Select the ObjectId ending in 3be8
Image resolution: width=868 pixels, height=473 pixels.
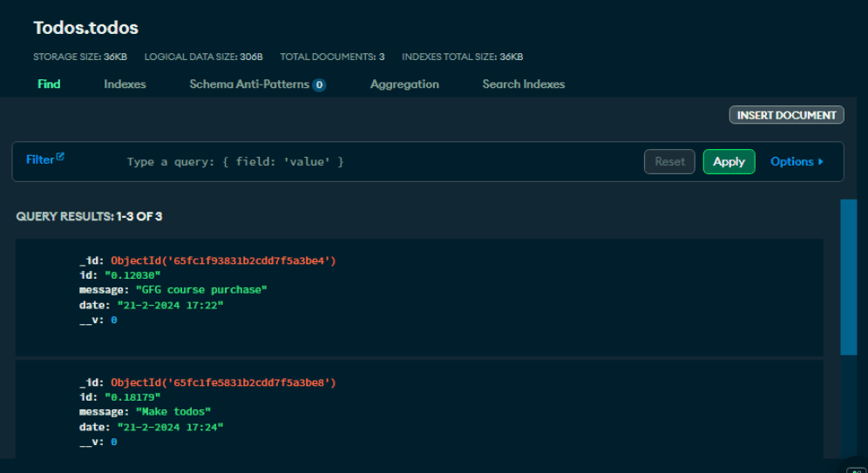tap(223, 382)
